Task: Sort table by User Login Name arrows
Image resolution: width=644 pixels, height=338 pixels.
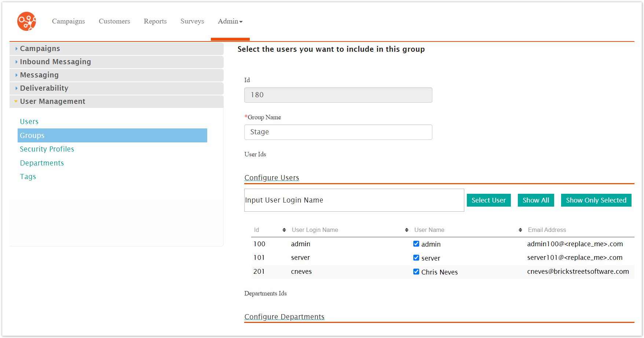Action: point(406,230)
